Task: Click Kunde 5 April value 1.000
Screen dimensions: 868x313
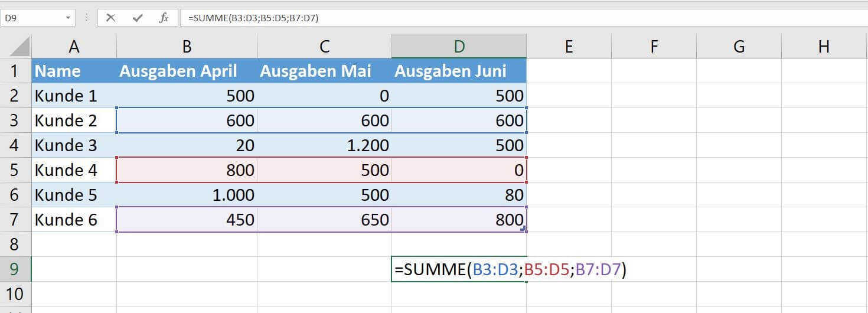Action: [187, 195]
